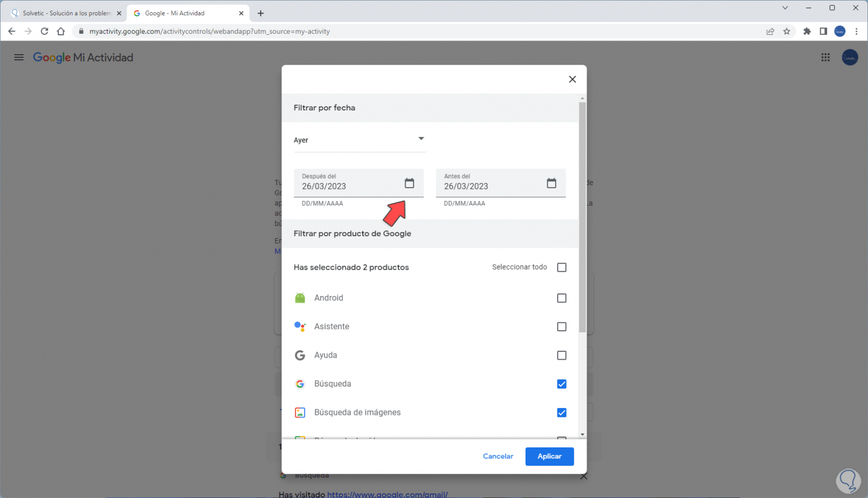Screen dimensions: 868x498
Task: Click the Antes del date field
Action: (x=501, y=183)
